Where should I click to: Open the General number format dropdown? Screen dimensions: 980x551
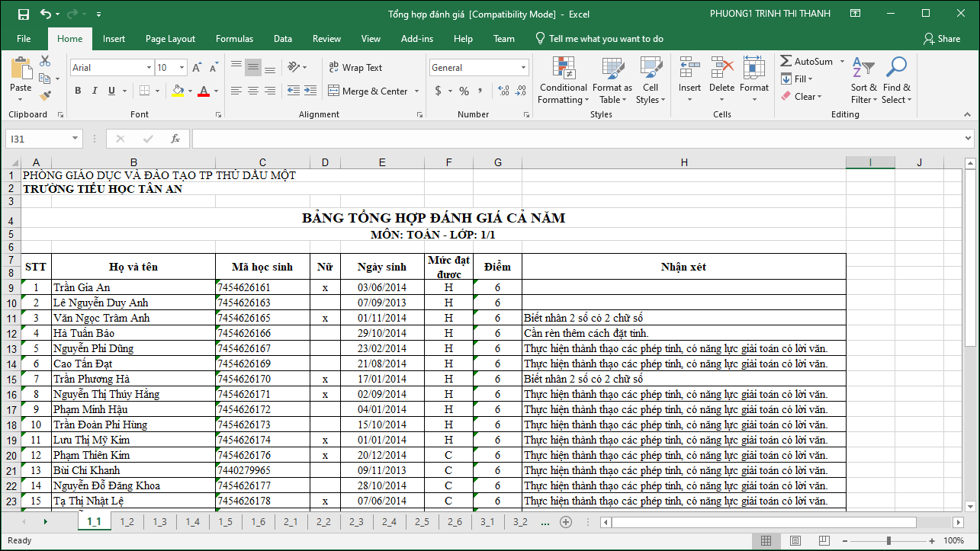coord(523,68)
